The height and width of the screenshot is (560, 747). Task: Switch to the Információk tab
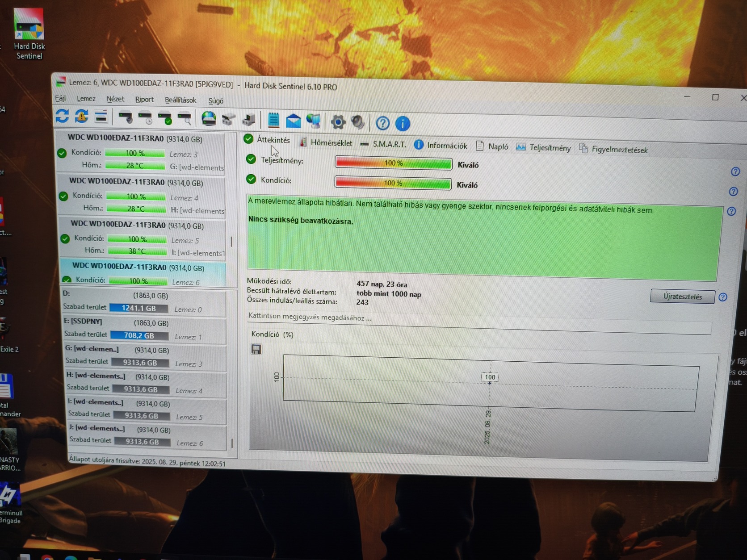point(441,146)
